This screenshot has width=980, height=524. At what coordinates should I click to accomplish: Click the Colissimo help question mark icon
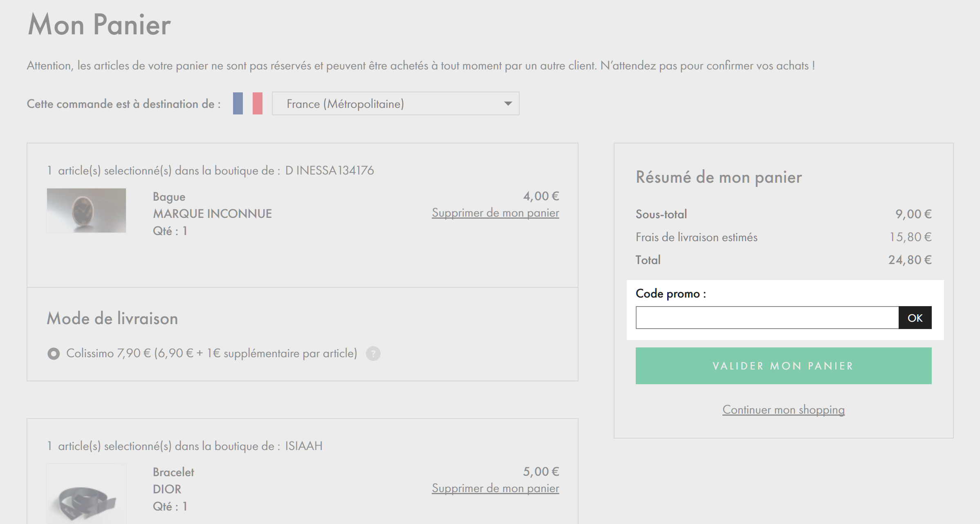click(373, 354)
